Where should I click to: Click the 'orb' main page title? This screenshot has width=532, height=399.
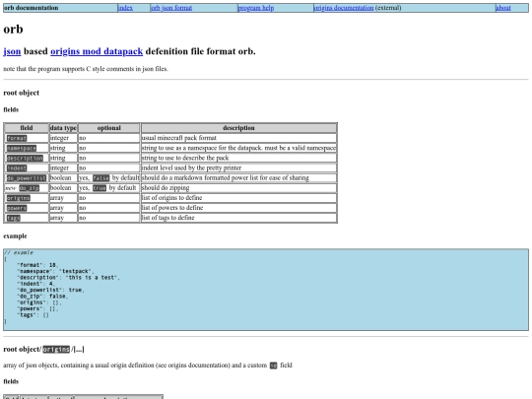point(13,29)
